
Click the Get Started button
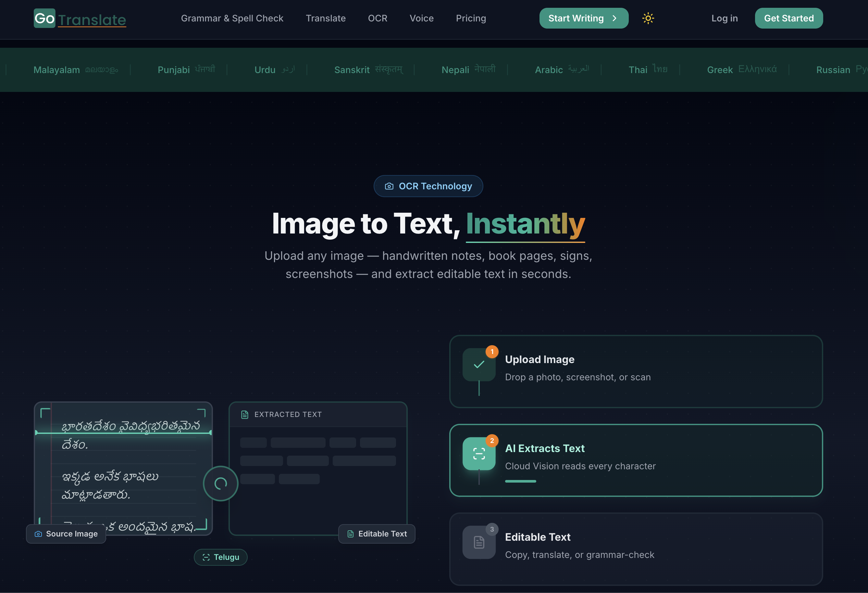tap(788, 18)
